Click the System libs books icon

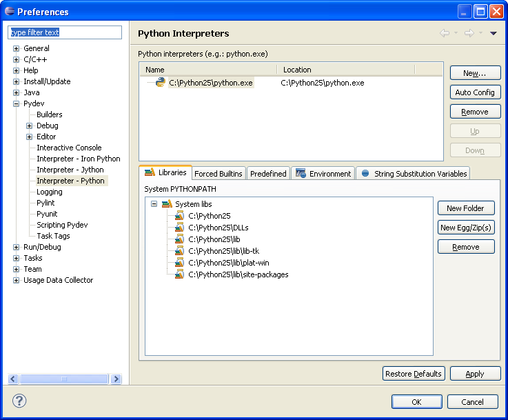[x=167, y=204]
